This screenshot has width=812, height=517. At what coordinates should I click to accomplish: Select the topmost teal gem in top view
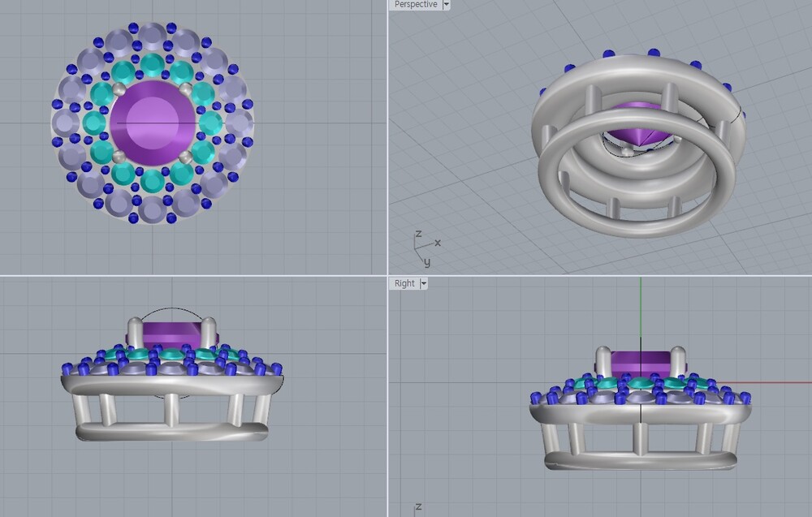point(152,64)
